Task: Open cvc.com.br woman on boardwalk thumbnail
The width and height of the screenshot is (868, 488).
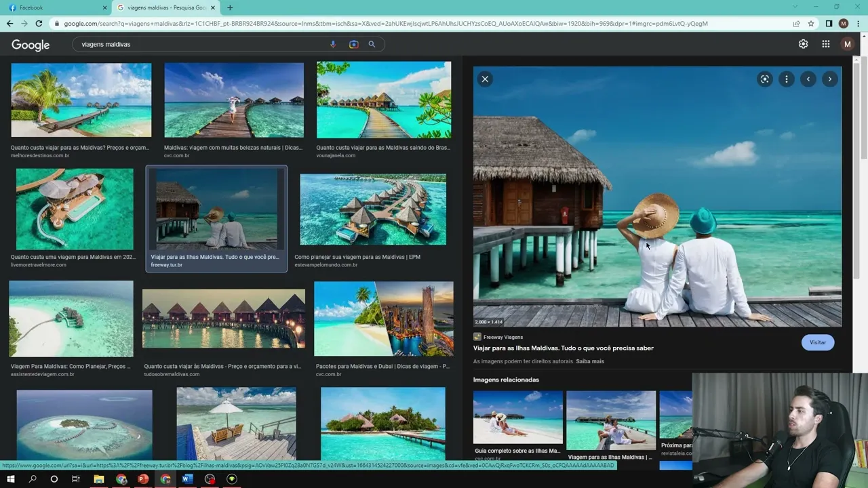Action: pyautogui.click(x=234, y=100)
